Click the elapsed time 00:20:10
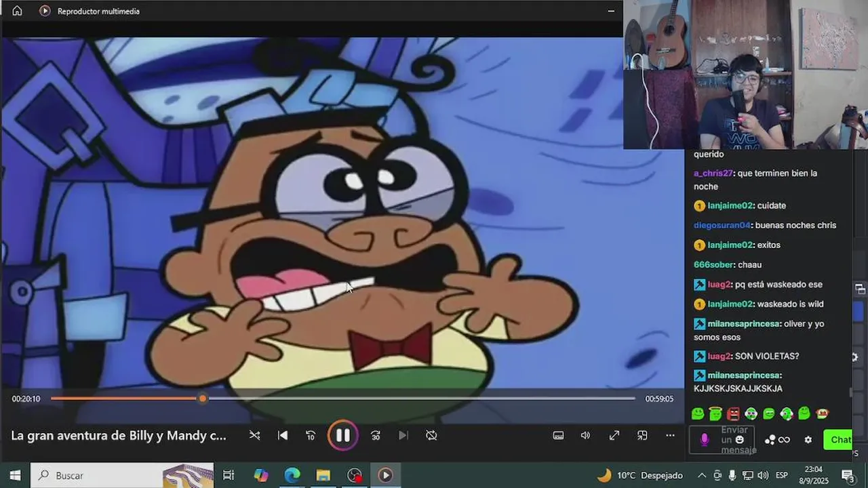This screenshot has height=488, width=868. (26, 399)
